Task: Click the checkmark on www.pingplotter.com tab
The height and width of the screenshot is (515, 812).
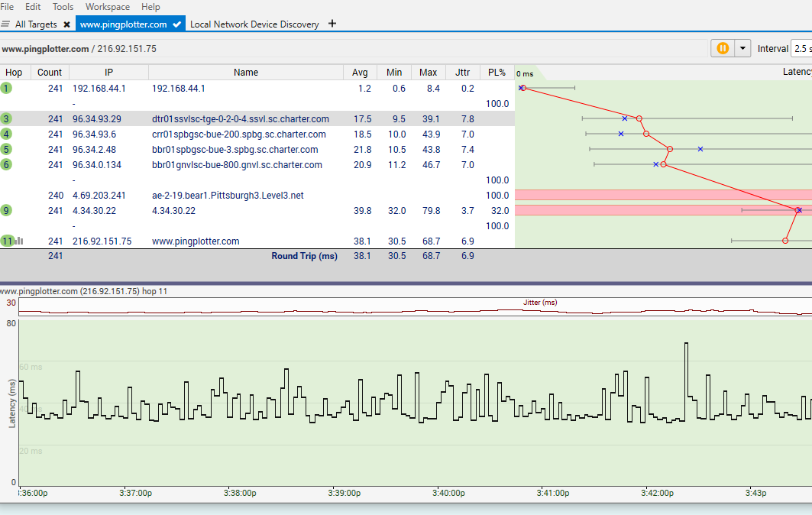Action: click(x=177, y=24)
